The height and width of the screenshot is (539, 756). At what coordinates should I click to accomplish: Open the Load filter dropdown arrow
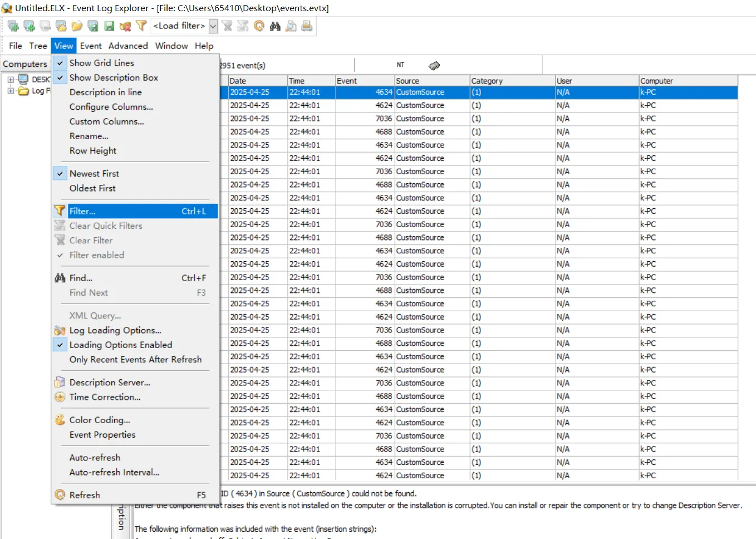pyautogui.click(x=213, y=26)
